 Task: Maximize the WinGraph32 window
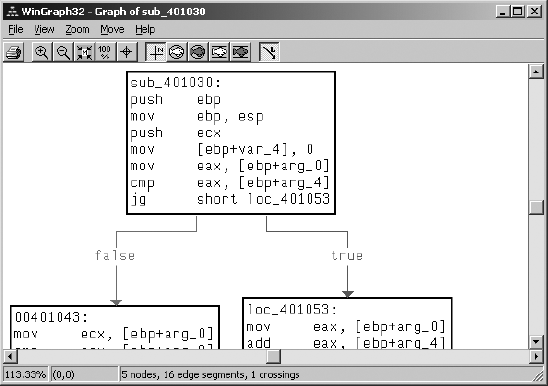(x=518, y=12)
